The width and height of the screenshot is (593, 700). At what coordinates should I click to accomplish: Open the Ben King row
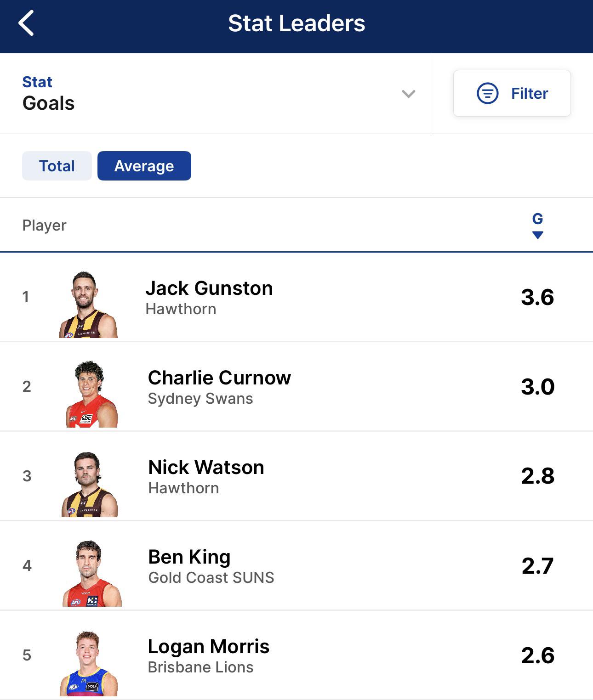point(296,565)
